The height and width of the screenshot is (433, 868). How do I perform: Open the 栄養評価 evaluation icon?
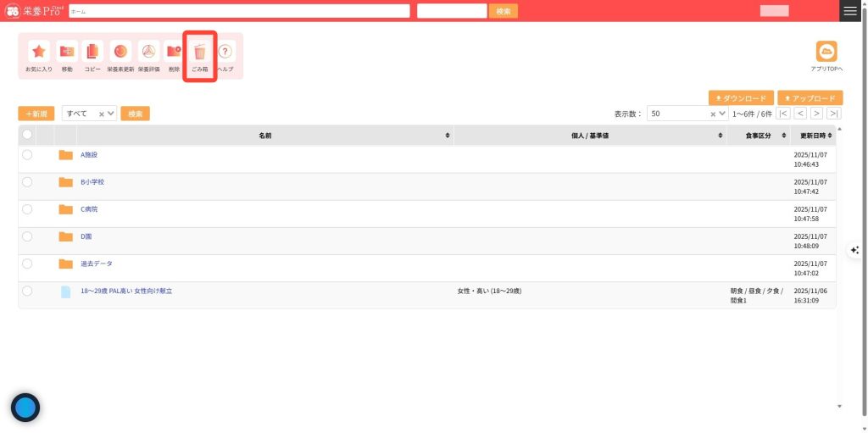(148, 52)
